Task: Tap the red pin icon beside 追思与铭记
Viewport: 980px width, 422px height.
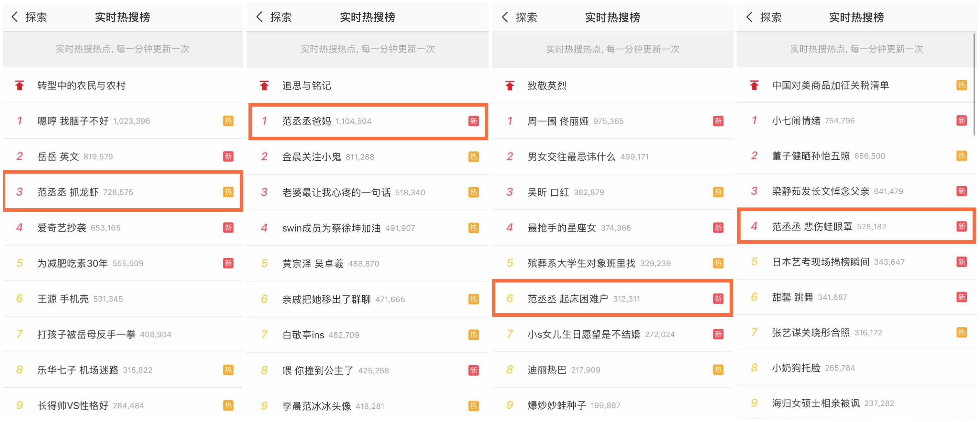Action: coord(264,85)
